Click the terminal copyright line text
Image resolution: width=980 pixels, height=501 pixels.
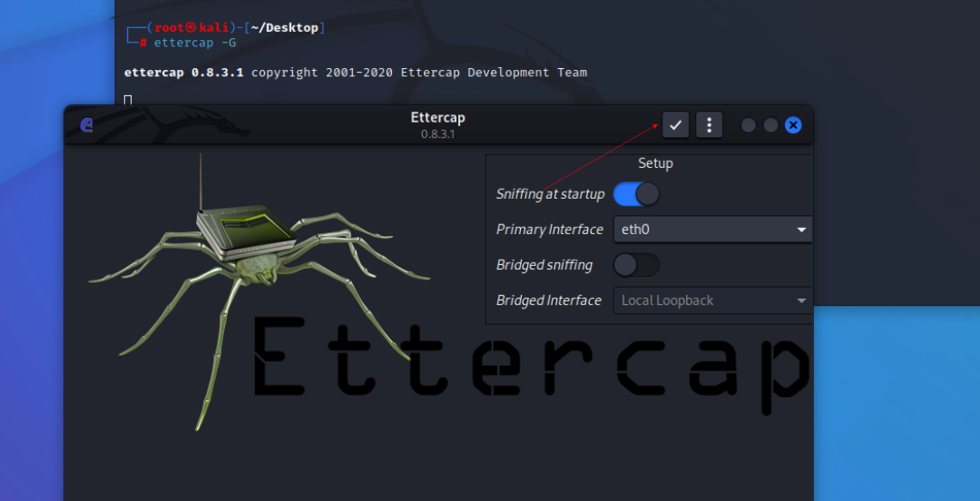coord(356,73)
